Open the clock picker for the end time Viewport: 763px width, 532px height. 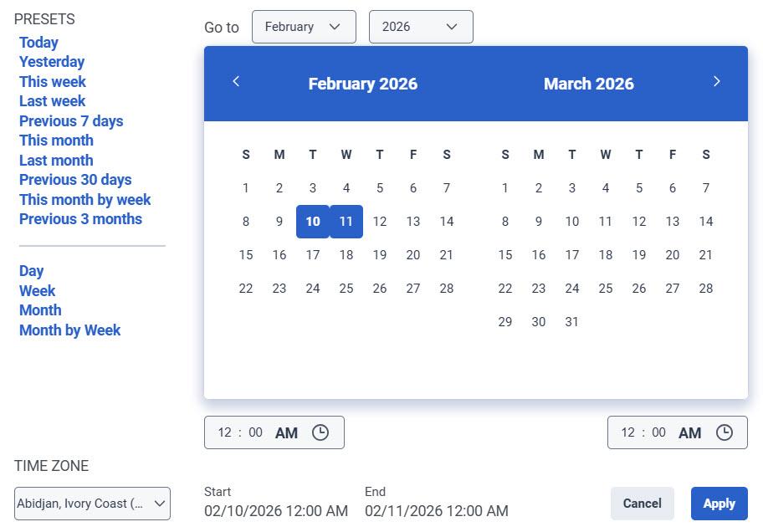click(725, 432)
